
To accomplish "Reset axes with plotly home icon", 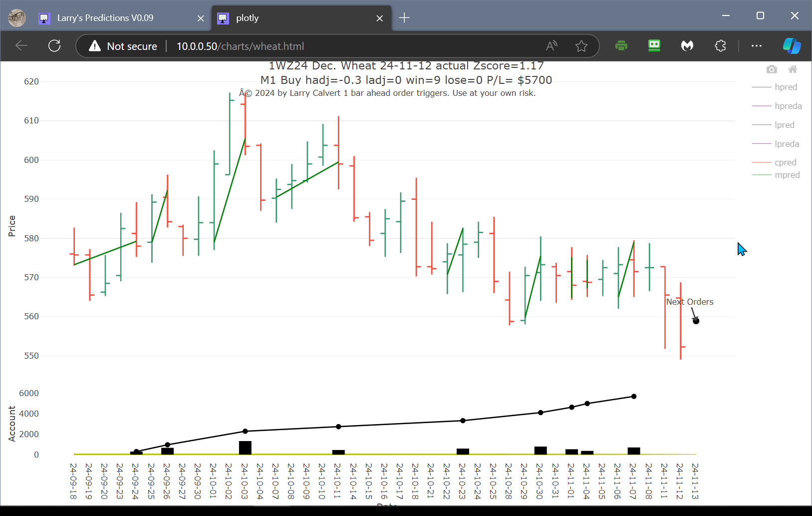I will click(793, 69).
